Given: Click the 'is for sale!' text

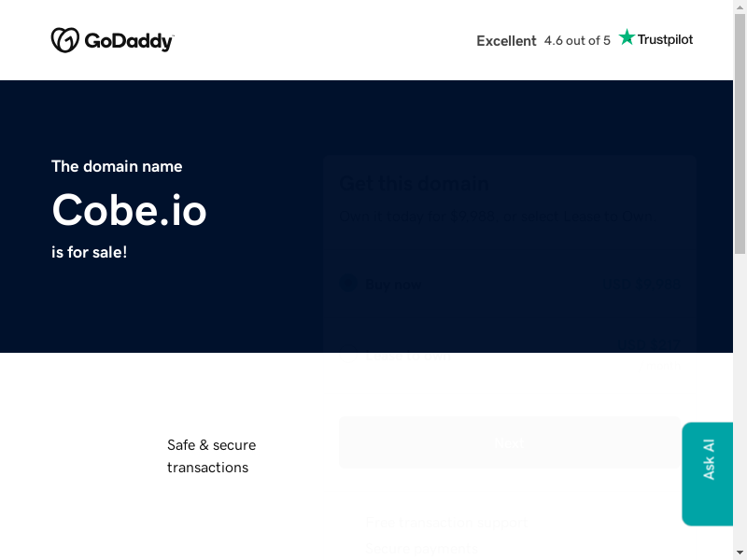Looking at the screenshot, I should pyautogui.click(x=89, y=252).
